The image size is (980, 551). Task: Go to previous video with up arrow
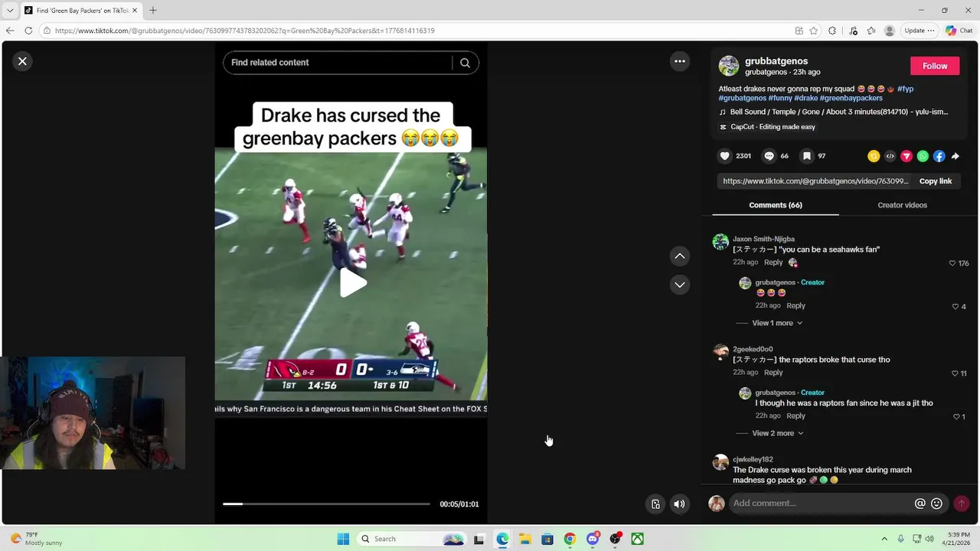pos(679,256)
